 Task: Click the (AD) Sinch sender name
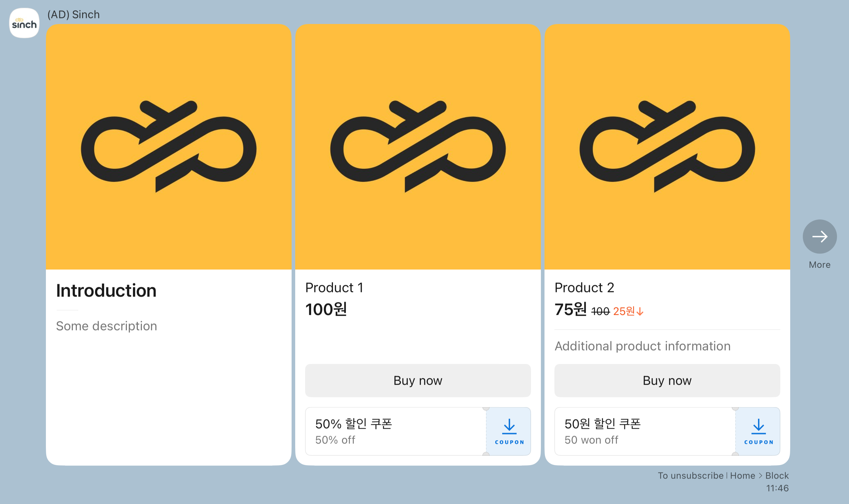tap(73, 14)
